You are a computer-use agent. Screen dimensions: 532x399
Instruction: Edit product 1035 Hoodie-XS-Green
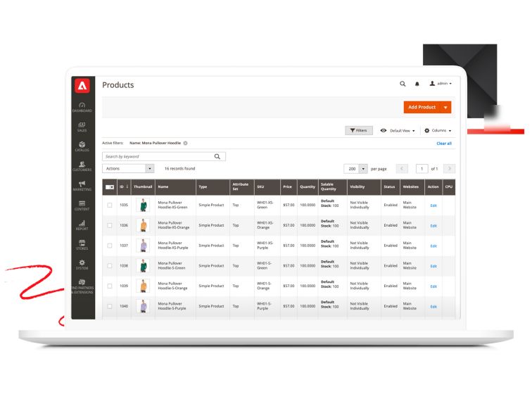pyautogui.click(x=433, y=205)
